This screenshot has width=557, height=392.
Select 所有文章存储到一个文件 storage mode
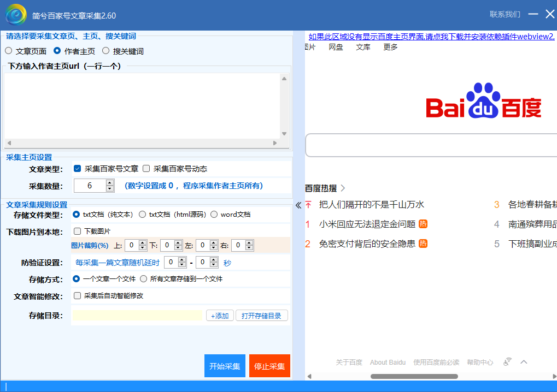click(144, 279)
